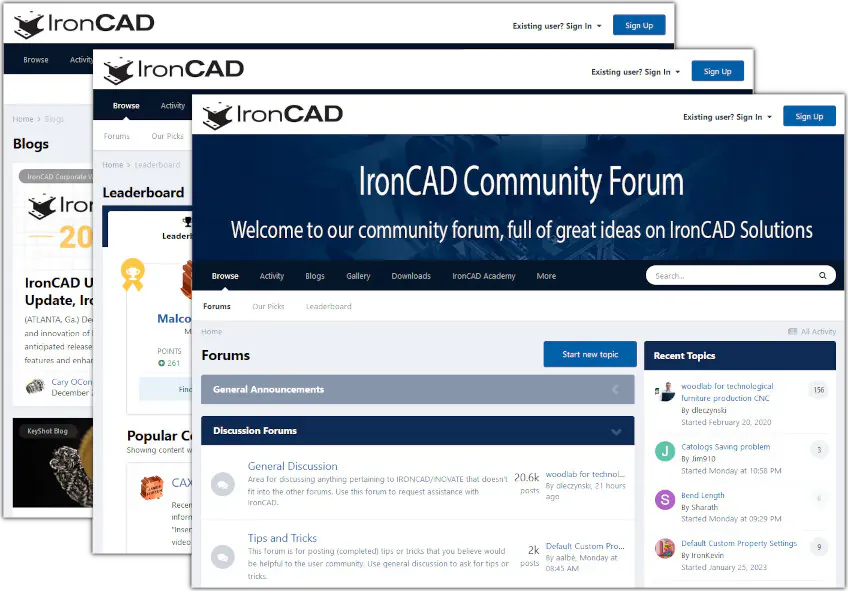Open the Downloads menu item
This screenshot has height=591, width=848.
[410, 276]
